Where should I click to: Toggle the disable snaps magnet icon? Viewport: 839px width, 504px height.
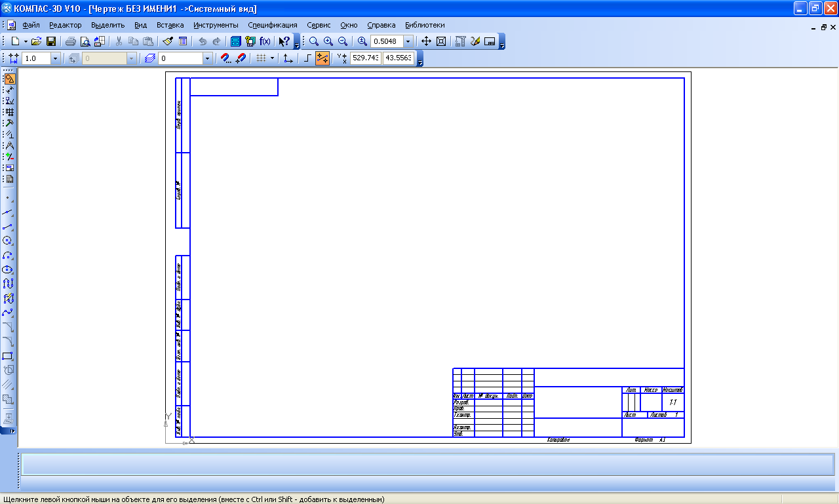pyautogui.click(x=241, y=58)
